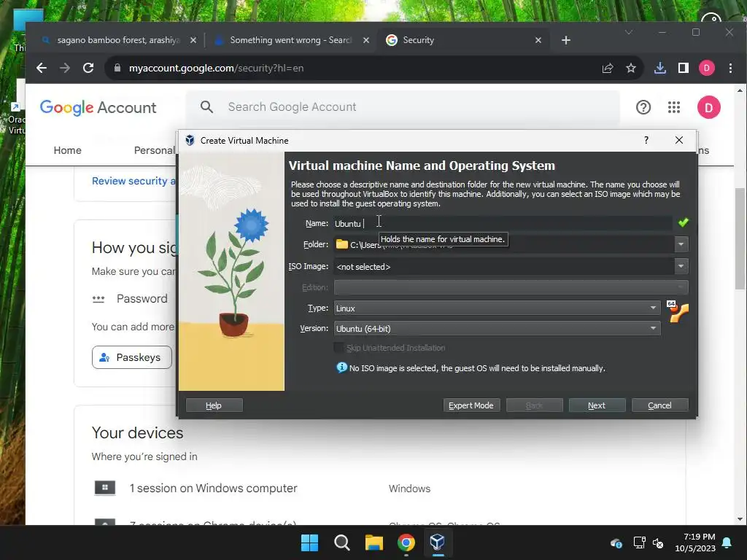Switch to VirtualBox taskbar icon
The width and height of the screenshot is (747, 560).
pyautogui.click(x=438, y=542)
